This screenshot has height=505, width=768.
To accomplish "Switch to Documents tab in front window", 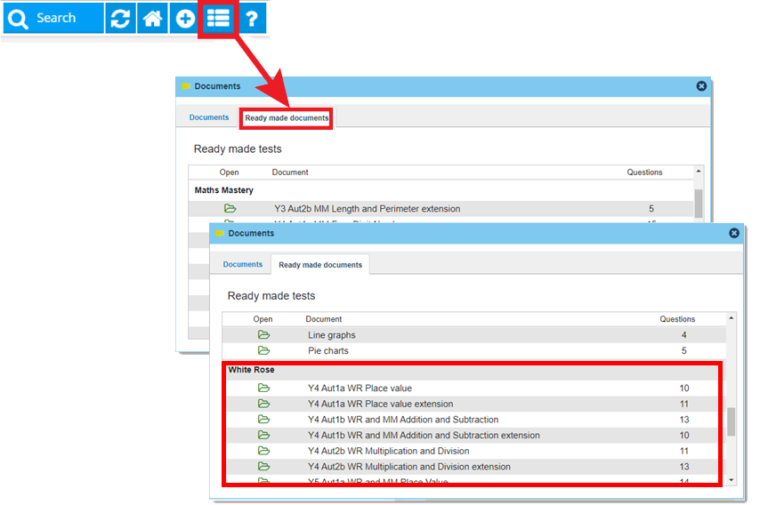I will (x=242, y=265).
